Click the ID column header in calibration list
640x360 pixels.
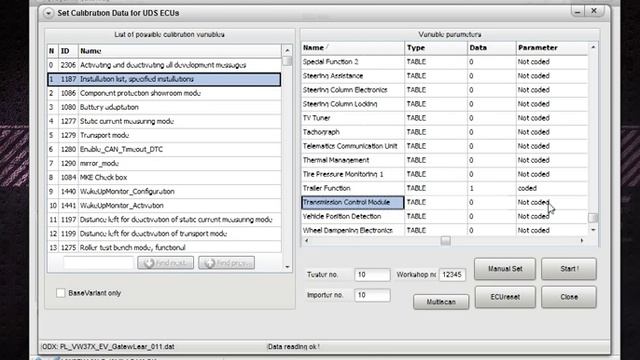tap(68, 51)
